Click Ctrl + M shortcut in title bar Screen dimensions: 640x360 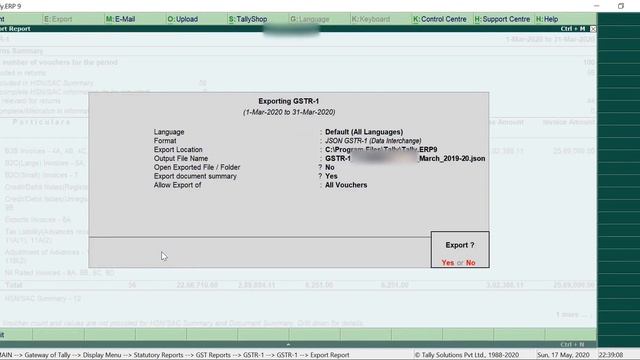(x=573, y=29)
